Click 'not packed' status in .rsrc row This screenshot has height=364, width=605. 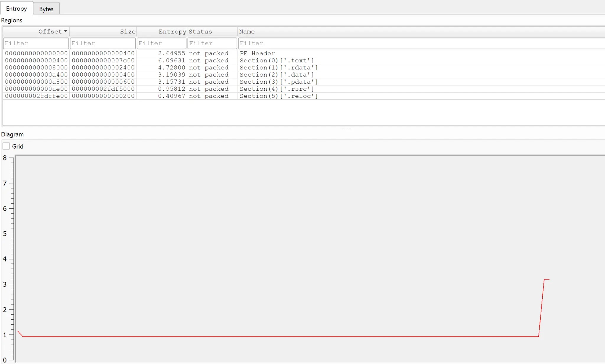tap(209, 89)
